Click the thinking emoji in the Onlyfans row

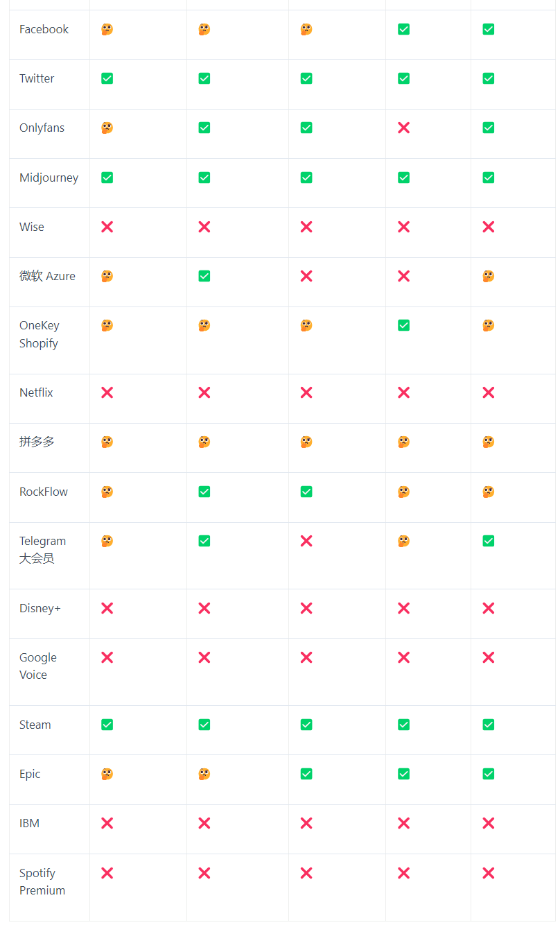pyautogui.click(x=107, y=128)
